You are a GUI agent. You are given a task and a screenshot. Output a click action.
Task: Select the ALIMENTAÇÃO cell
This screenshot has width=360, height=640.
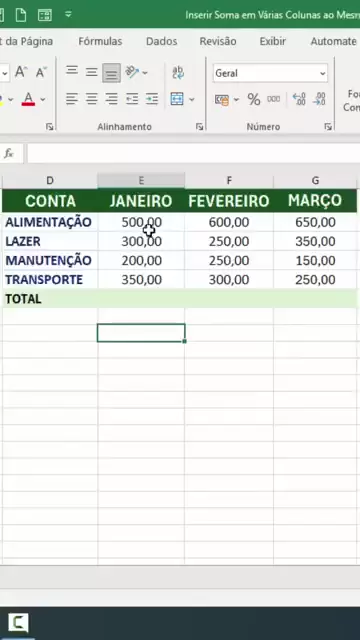click(x=50, y=222)
